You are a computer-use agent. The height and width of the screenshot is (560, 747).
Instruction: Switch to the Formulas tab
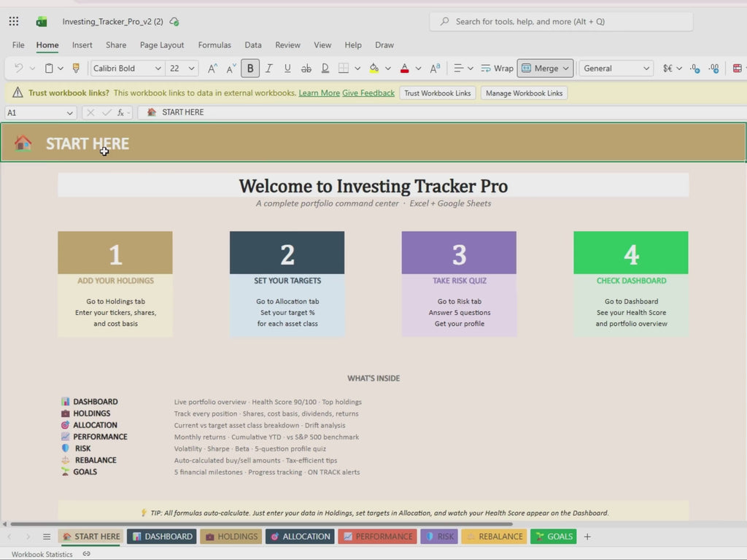(214, 44)
